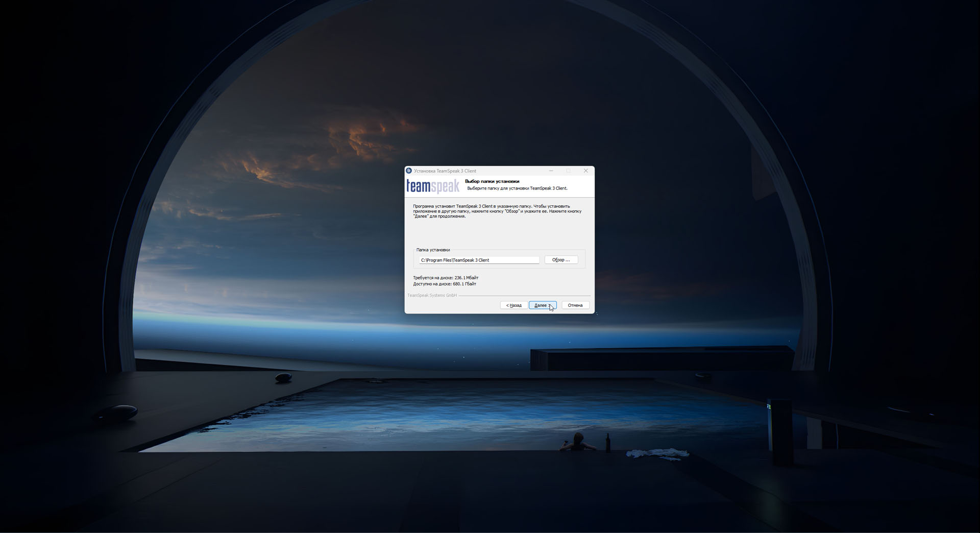This screenshot has height=533, width=980.
Task: Click the installation folder path field
Action: (479, 260)
